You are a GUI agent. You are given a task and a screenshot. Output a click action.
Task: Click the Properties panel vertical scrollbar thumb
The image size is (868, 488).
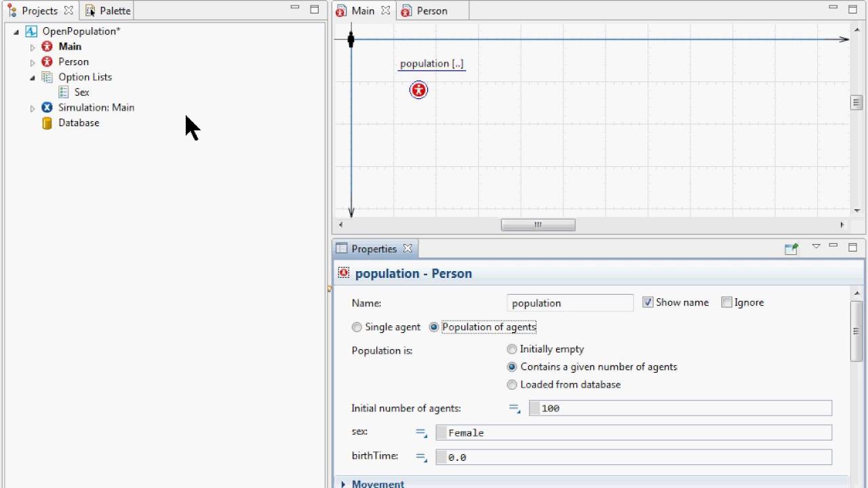pyautogui.click(x=856, y=330)
